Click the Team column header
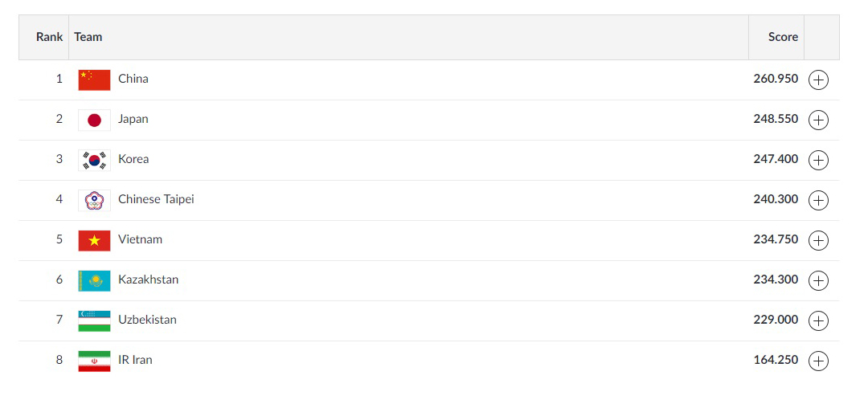The image size is (868, 400). tap(88, 37)
